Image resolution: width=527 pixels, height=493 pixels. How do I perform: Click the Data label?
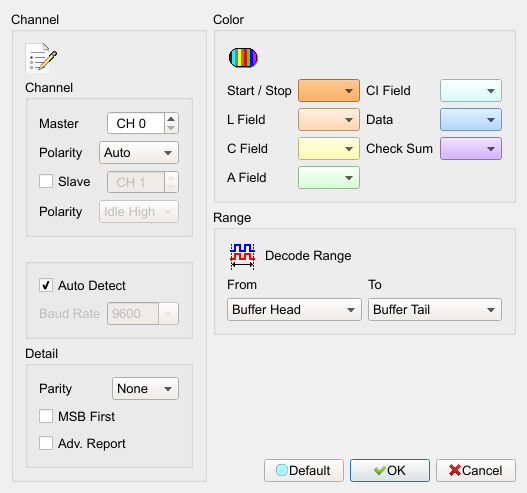379,120
